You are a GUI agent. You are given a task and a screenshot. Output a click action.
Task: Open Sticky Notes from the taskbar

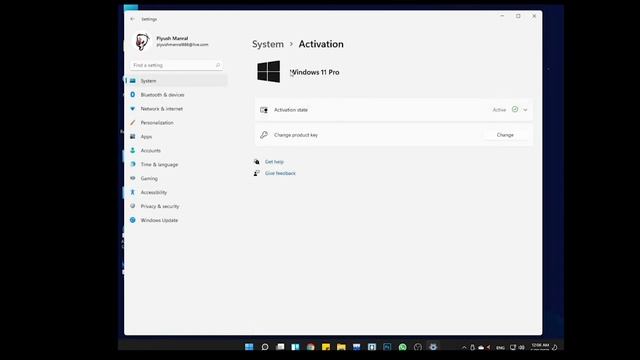click(x=326, y=347)
